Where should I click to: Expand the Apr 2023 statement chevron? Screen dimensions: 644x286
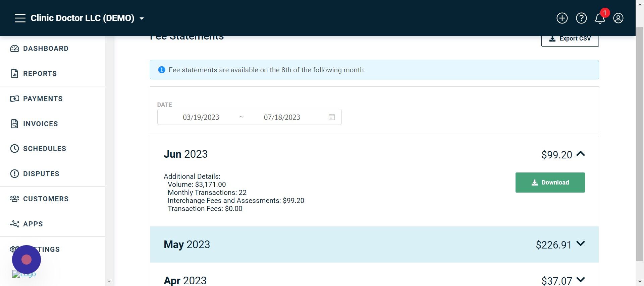tap(581, 280)
